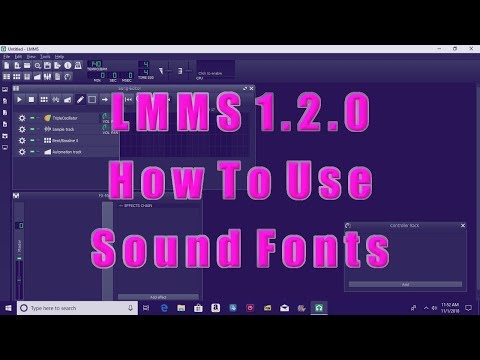Toggle the metronome icon in main toolbar
The width and height of the screenshot is (480, 360).
pyautogui.click(x=78, y=66)
